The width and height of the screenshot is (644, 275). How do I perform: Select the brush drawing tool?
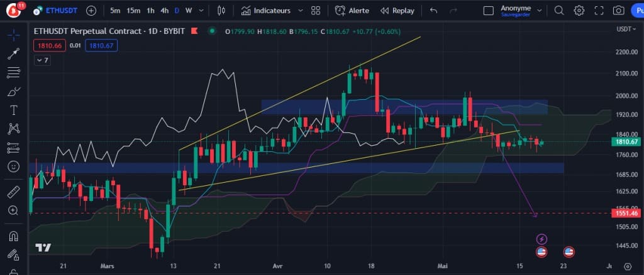point(14,92)
